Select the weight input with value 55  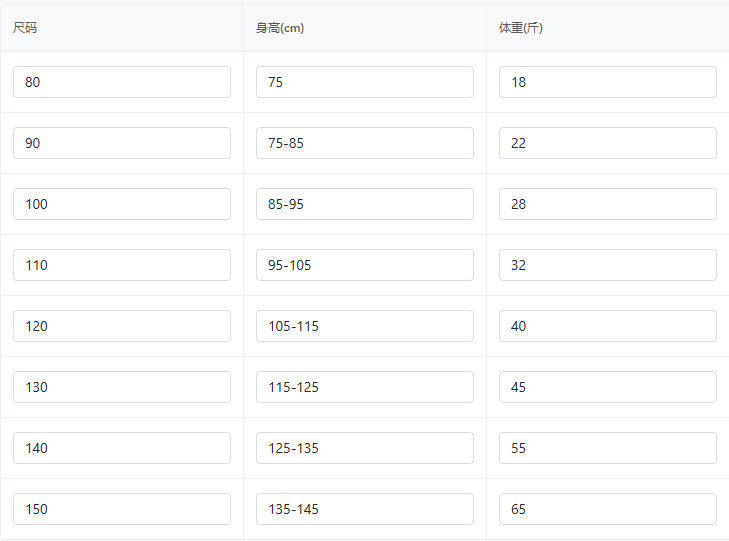click(x=608, y=448)
